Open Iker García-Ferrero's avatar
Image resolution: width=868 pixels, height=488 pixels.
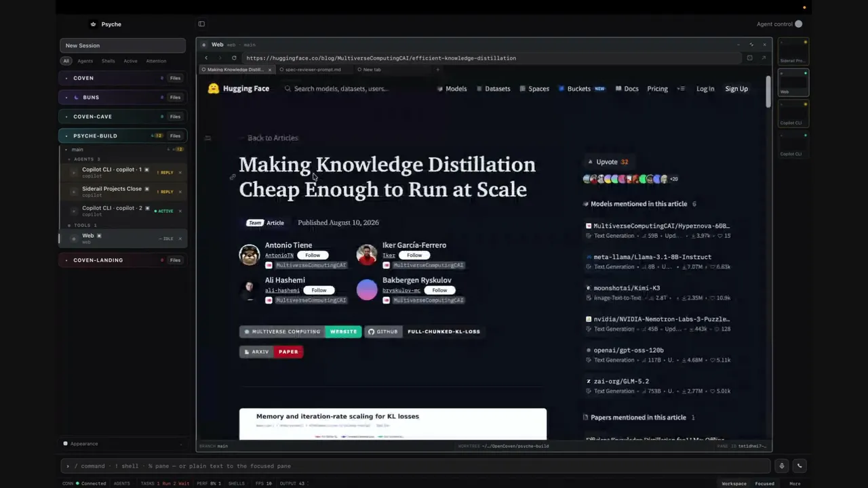pyautogui.click(x=367, y=255)
